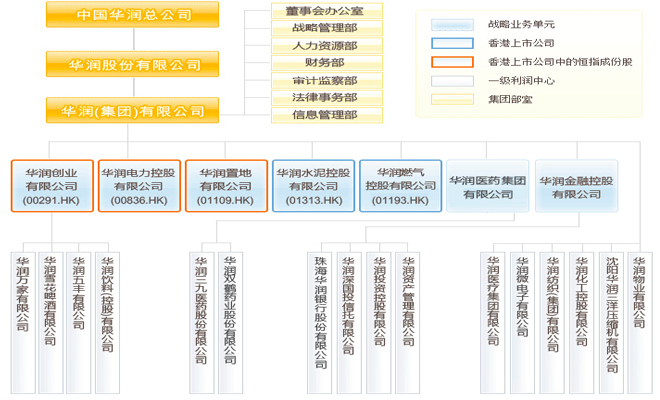
Task: Open the 人力资源部 department box
Action: point(327,45)
